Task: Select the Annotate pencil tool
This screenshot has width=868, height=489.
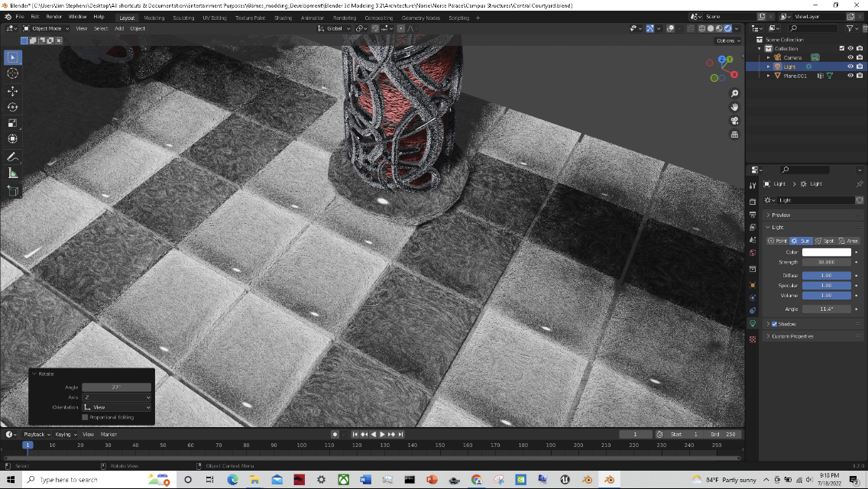Action: pos(13,157)
